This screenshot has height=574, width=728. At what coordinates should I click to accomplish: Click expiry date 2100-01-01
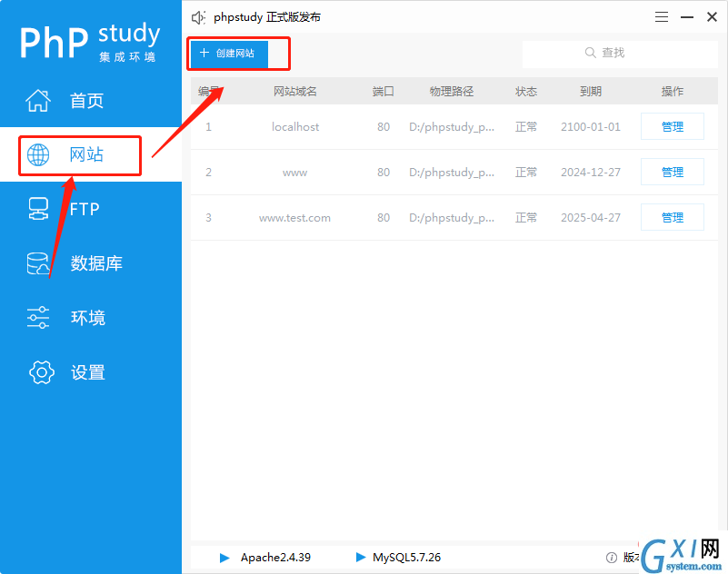tap(591, 126)
